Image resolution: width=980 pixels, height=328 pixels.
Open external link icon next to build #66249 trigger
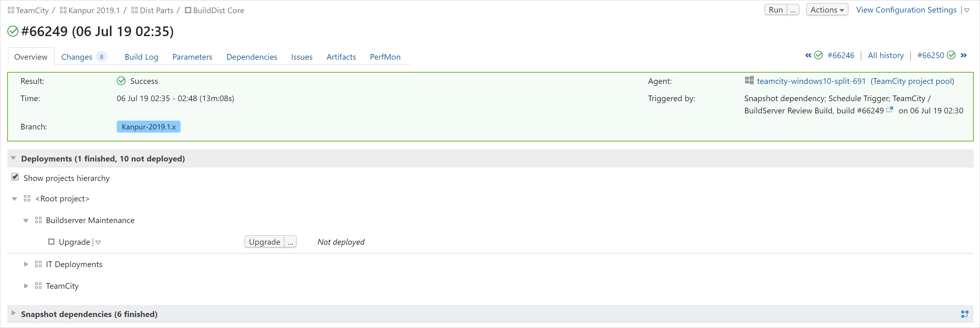click(890, 110)
